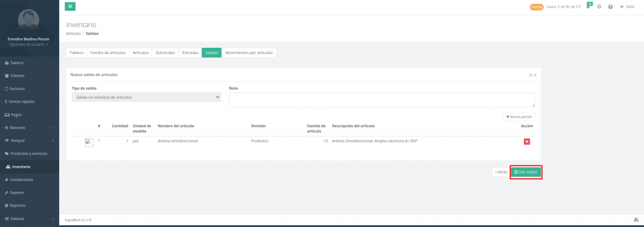Click 'Antena omnidireccional' article name cell
The width and height of the screenshot is (644, 227).
coord(178,141)
